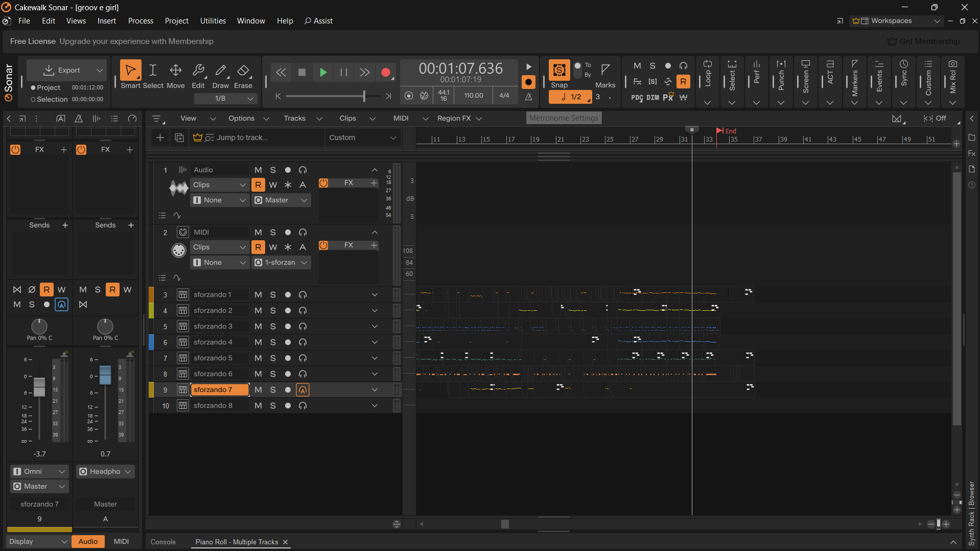
Task: Expand the sforzando 2 track
Action: click(375, 311)
